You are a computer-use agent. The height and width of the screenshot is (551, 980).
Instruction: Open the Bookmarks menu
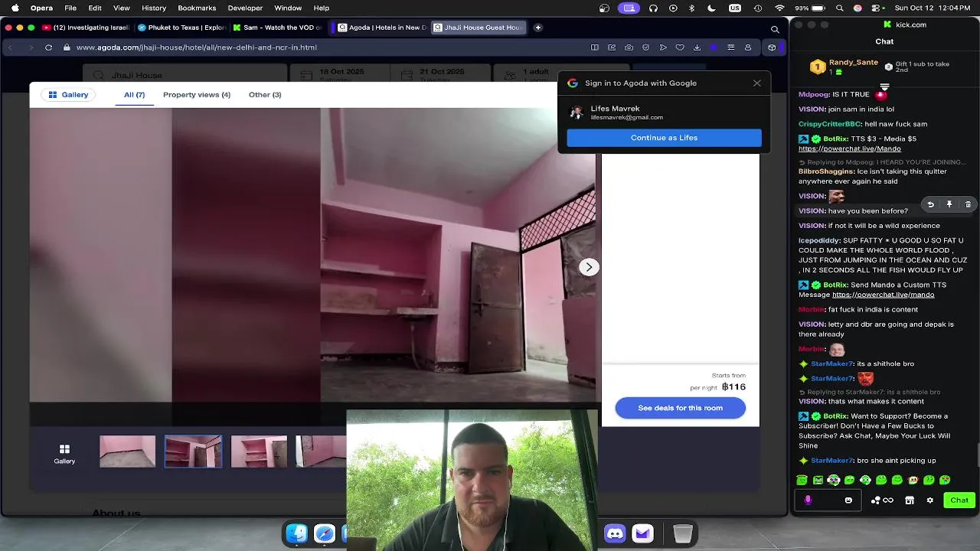click(x=197, y=8)
